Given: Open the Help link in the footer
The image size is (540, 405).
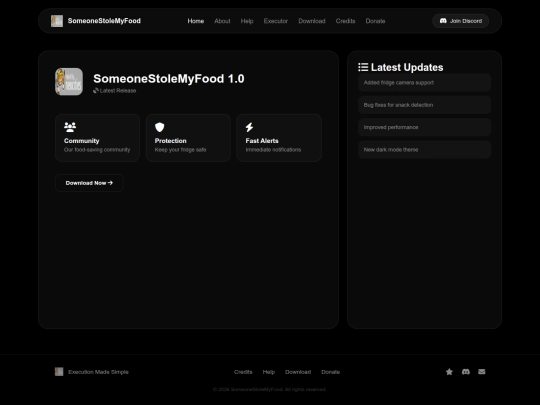Looking at the screenshot, I should [x=269, y=372].
